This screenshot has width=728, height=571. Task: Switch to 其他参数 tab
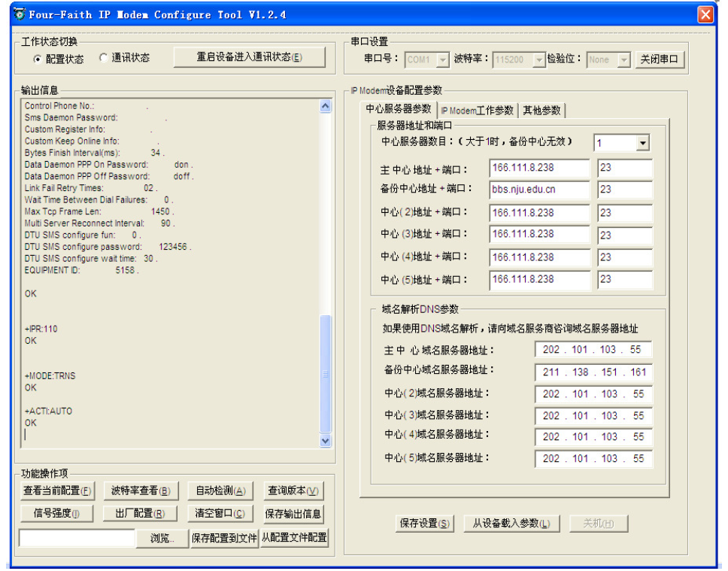541,111
